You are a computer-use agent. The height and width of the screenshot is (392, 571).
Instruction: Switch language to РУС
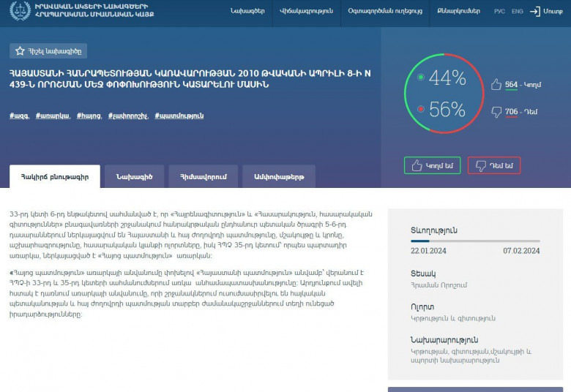(x=499, y=12)
